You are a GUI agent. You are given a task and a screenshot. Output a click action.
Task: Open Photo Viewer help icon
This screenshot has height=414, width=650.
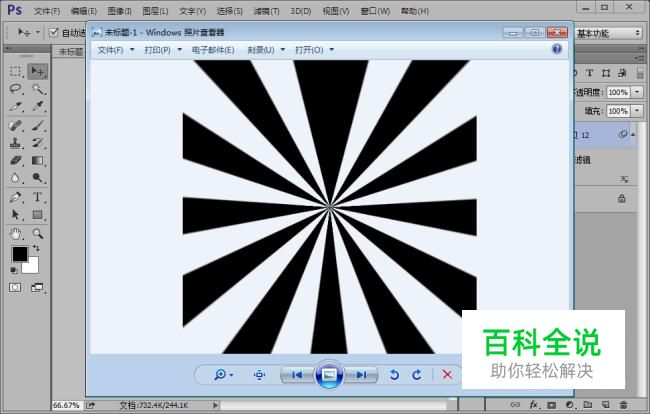tap(557, 49)
